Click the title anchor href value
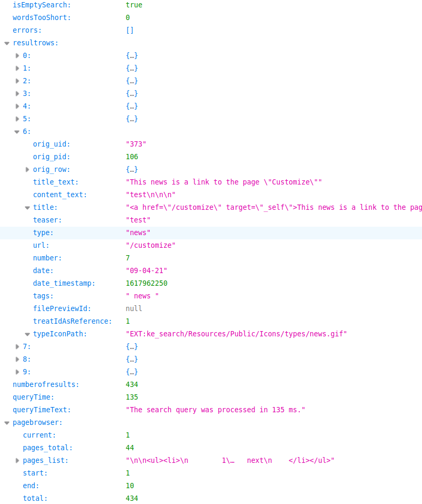 tap(273, 208)
